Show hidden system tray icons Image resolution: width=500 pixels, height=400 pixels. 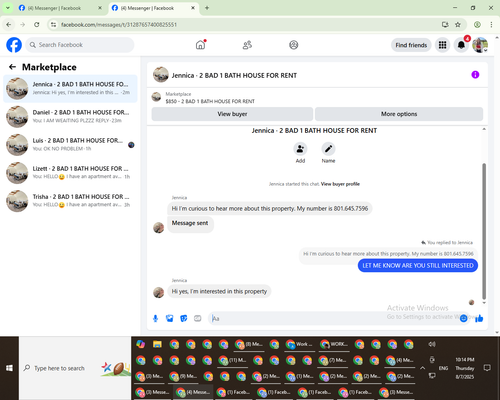coord(422,368)
